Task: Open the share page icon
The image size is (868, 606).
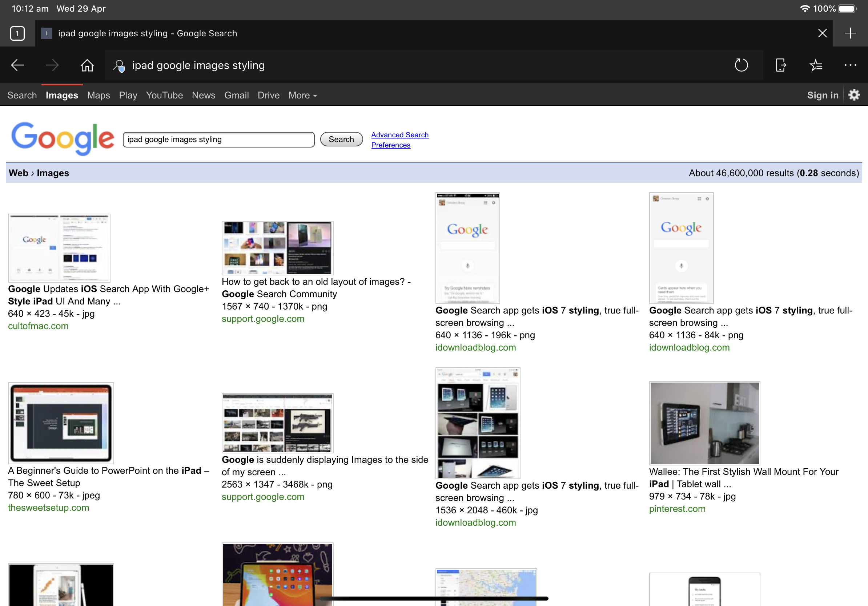Action: pos(780,65)
